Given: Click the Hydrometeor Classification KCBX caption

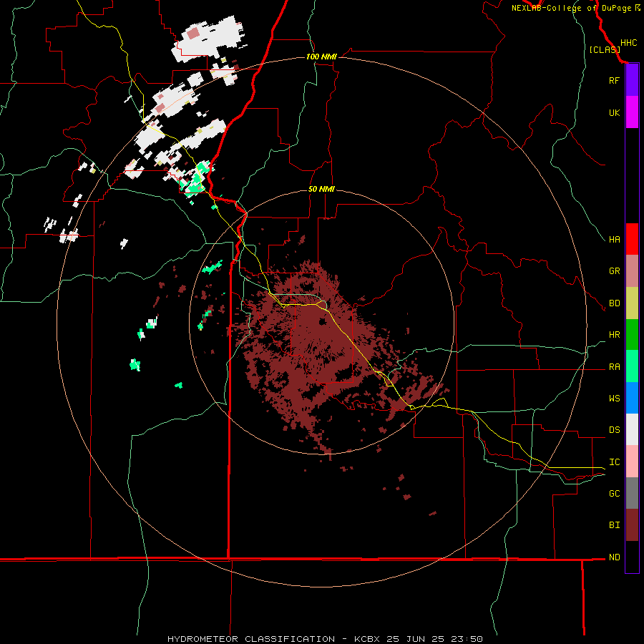Looking at the screenshot, I should coord(325,639).
